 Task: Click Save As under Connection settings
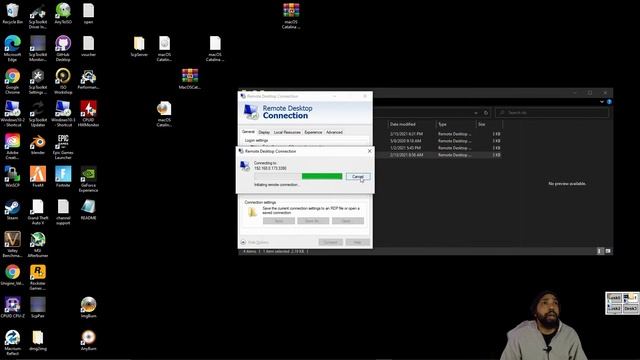tap(313, 221)
